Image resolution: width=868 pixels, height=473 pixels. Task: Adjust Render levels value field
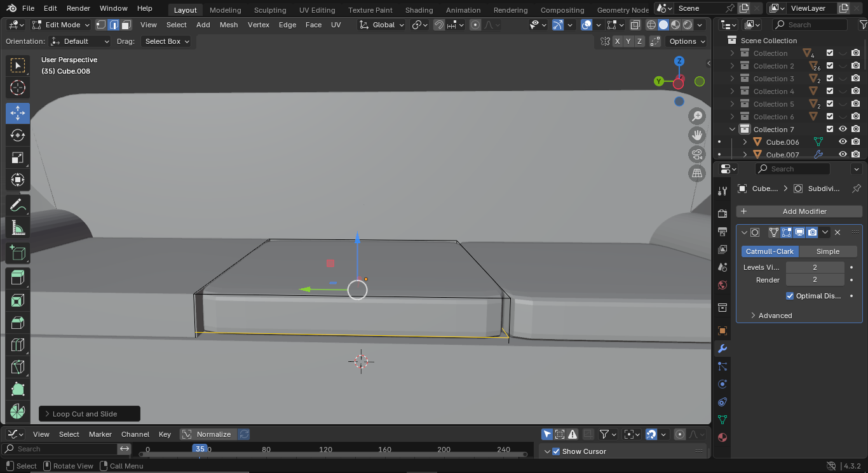pyautogui.click(x=815, y=280)
